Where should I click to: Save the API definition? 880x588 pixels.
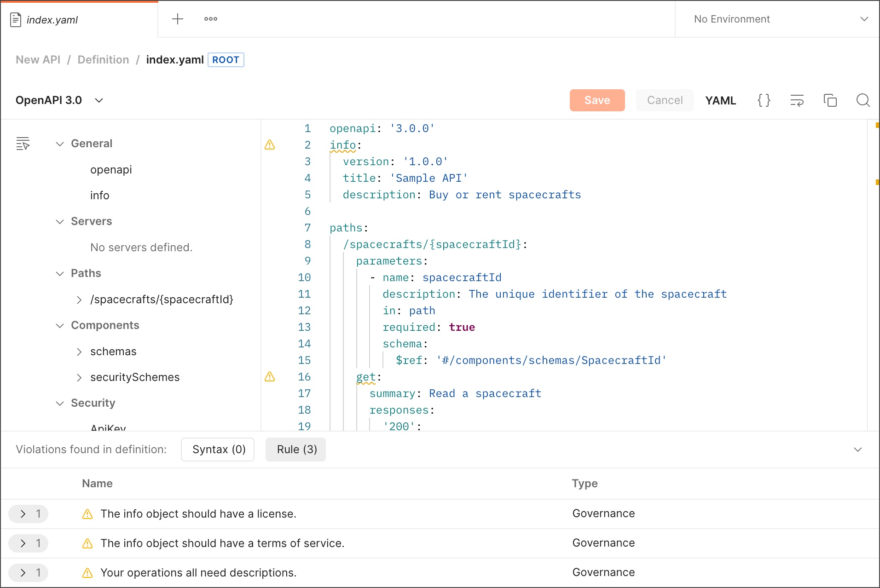597,100
